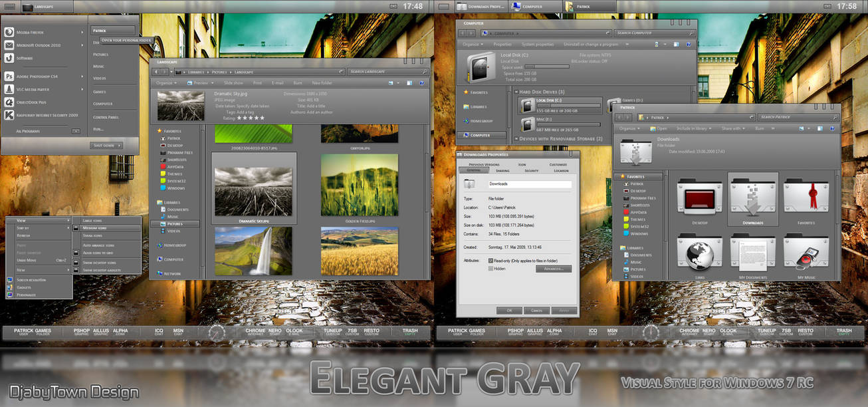Click the Downloads folder name field
The width and height of the screenshot is (868, 407).
click(530, 184)
